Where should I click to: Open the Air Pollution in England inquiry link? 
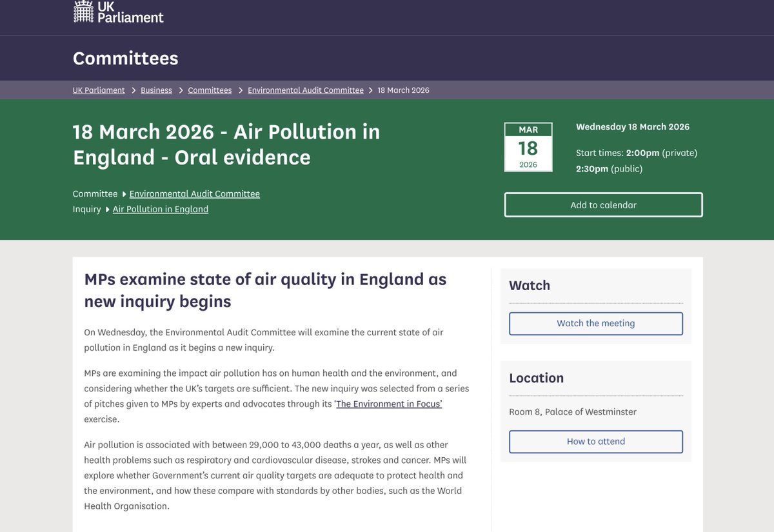tap(160, 209)
